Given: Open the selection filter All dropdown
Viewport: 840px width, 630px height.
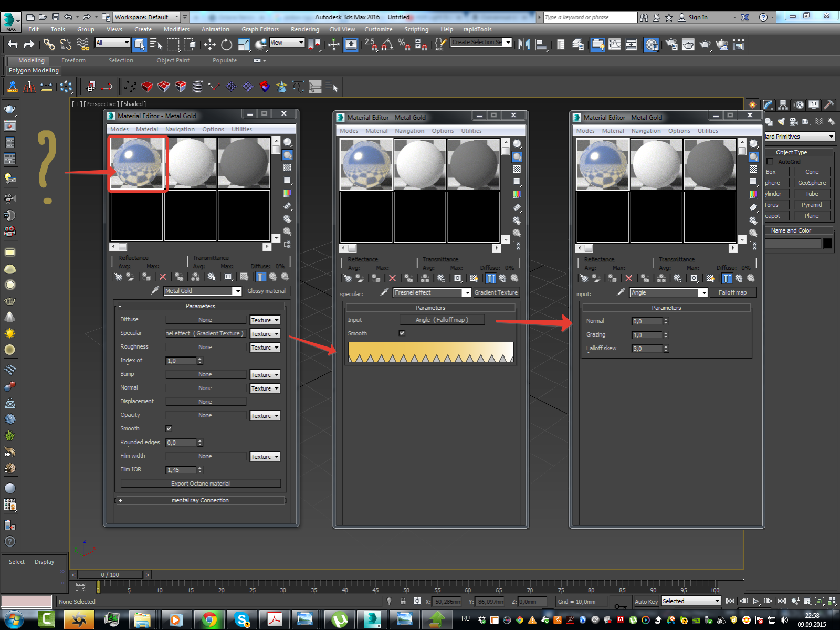Looking at the screenshot, I should 112,43.
